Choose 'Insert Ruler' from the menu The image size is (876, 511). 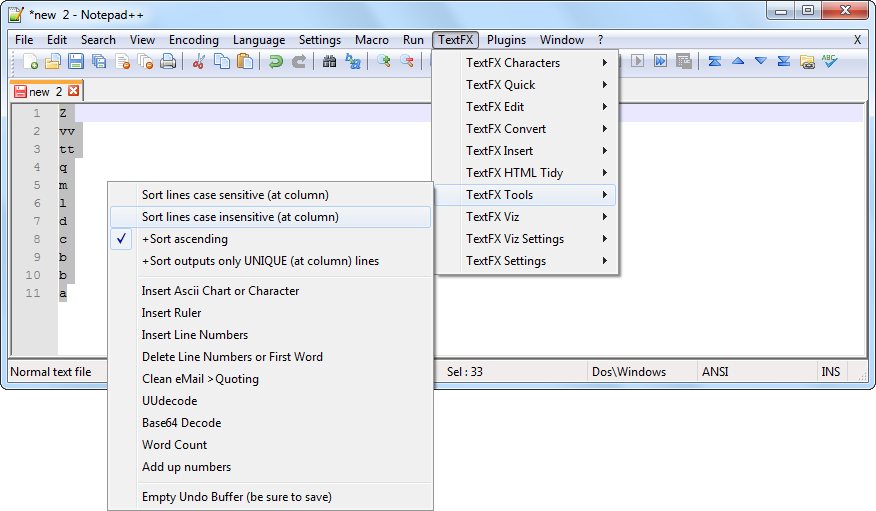click(x=270, y=313)
